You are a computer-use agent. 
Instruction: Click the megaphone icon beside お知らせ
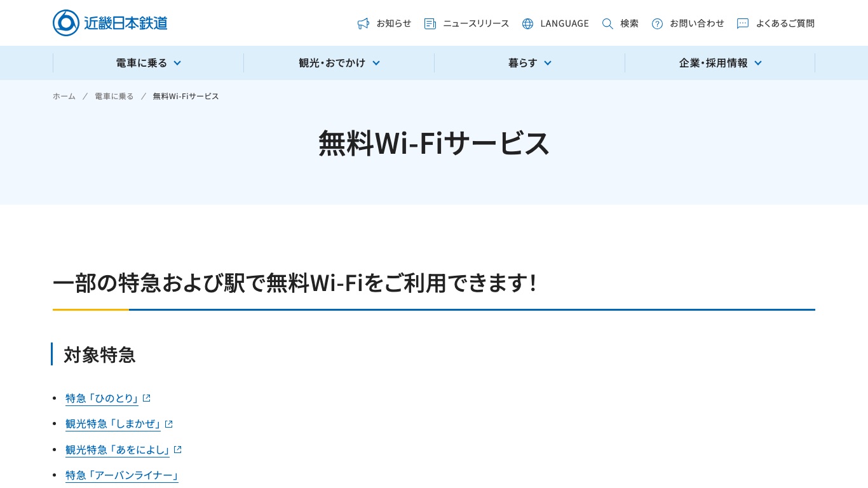[363, 24]
